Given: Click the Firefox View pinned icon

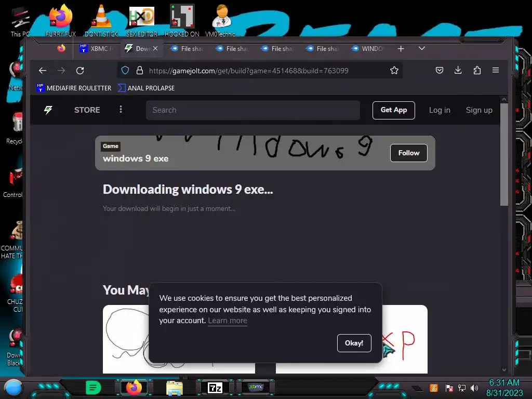Looking at the screenshot, I should pos(61,48).
